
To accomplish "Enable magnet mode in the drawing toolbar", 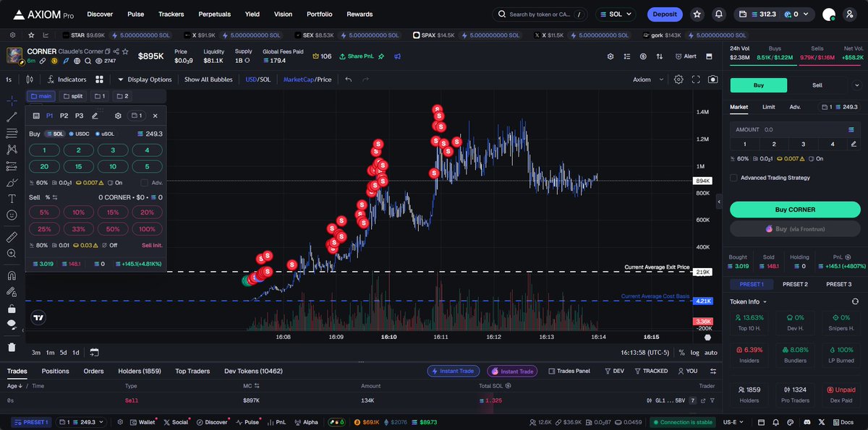I will pyautogui.click(x=12, y=275).
